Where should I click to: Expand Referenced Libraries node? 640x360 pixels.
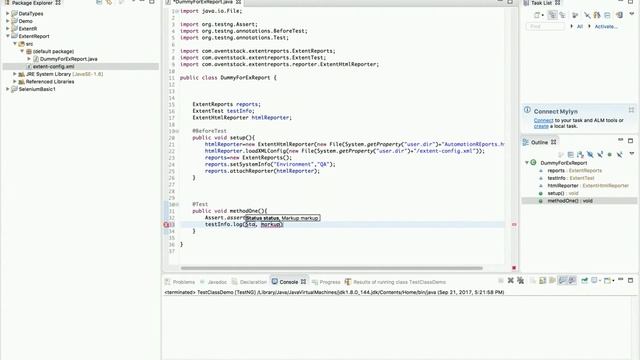[15, 82]
